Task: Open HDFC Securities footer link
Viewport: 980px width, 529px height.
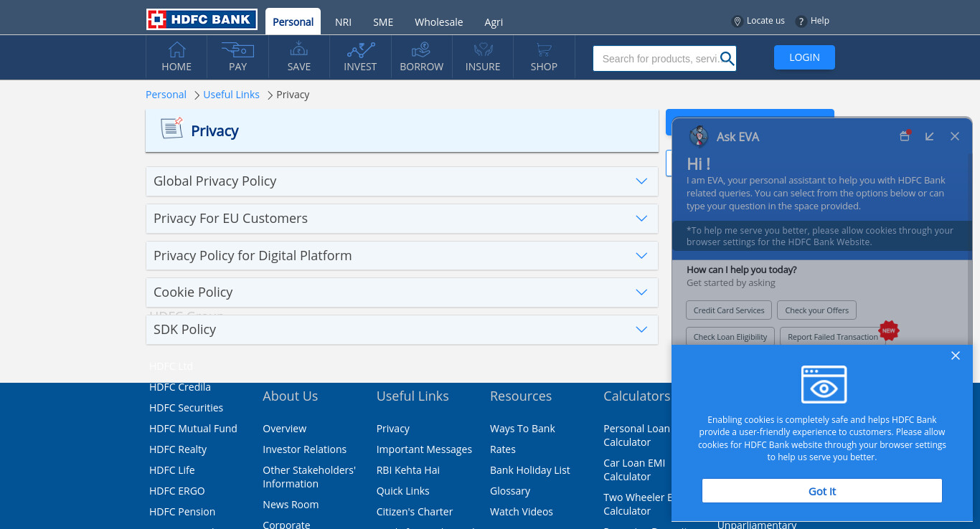Action: point(186,408)
